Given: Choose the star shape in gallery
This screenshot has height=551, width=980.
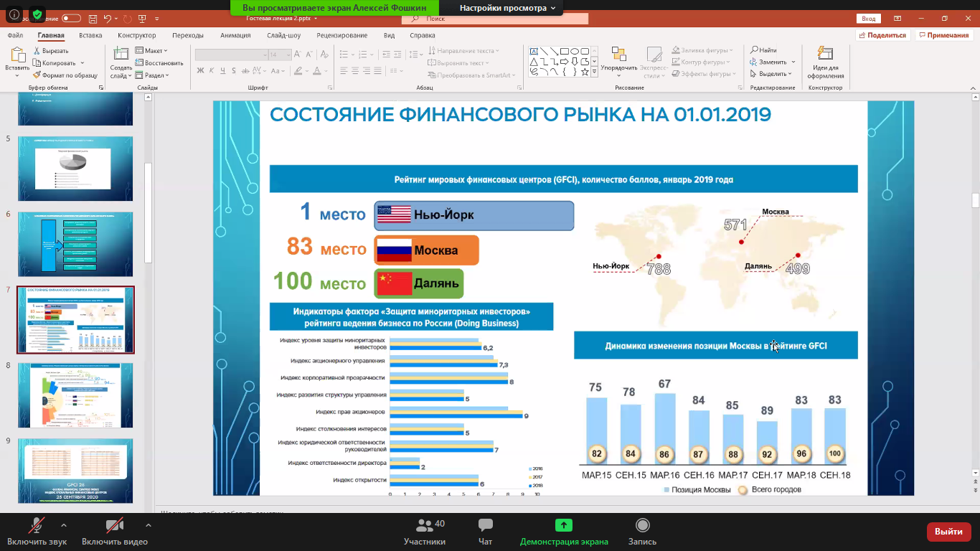Looking at the screenshot, I should 585,72.
